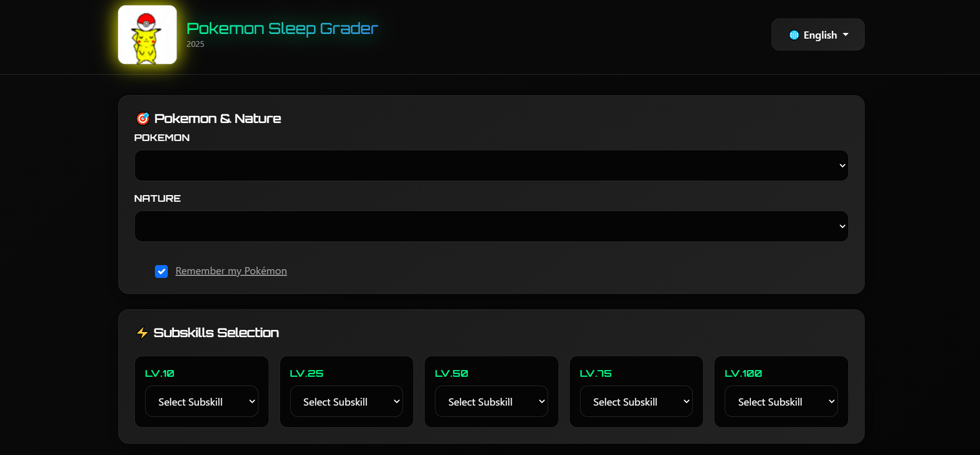Viewport: 980px width, 455px height.
Task: Open the LV.25 Select Subskill dropdown
Action: coord(346,401)
